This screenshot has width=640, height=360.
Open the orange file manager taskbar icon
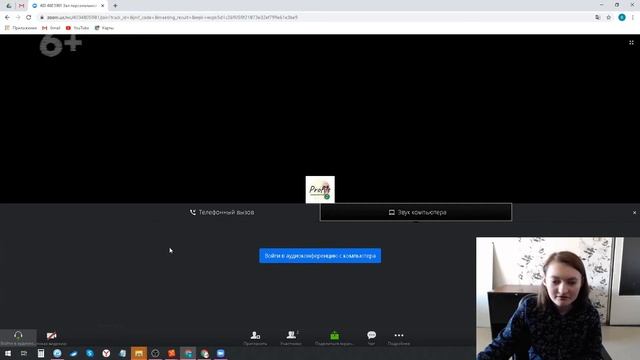tap(139, 353)
